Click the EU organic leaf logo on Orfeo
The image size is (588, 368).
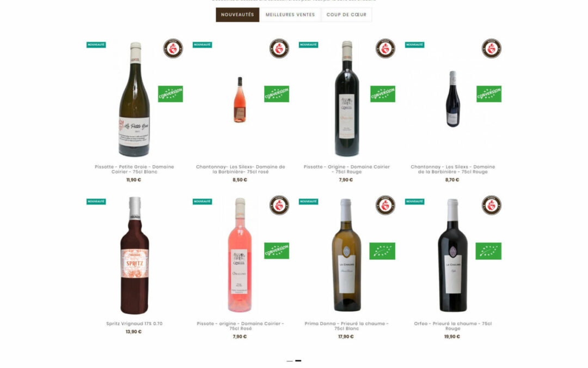488,251
